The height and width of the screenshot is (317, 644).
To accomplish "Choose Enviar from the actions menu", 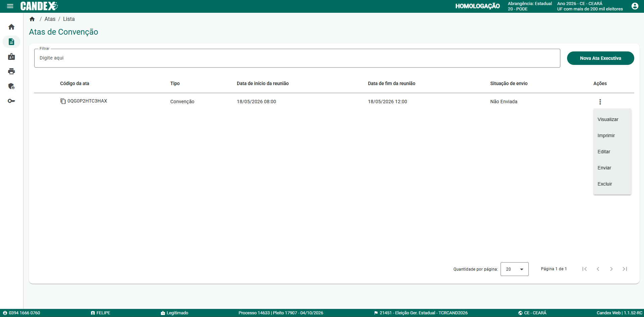I will (x=612, y=168).
